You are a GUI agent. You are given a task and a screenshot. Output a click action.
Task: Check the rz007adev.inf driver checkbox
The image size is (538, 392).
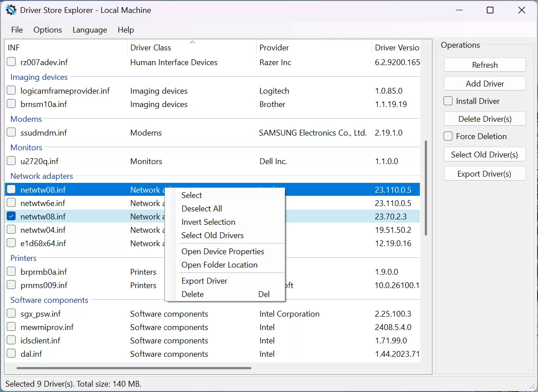(11, 62)
